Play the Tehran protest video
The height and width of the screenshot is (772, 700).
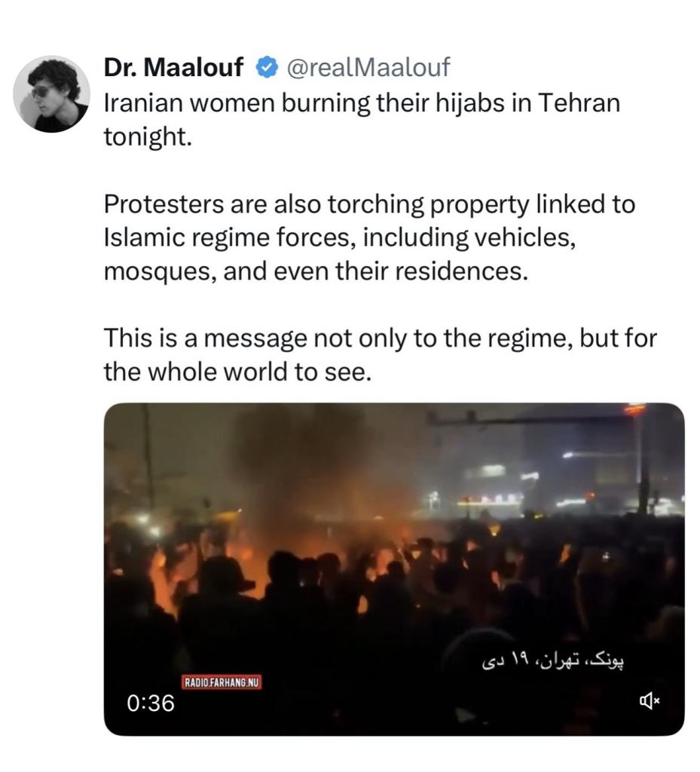tap(394, 569)
